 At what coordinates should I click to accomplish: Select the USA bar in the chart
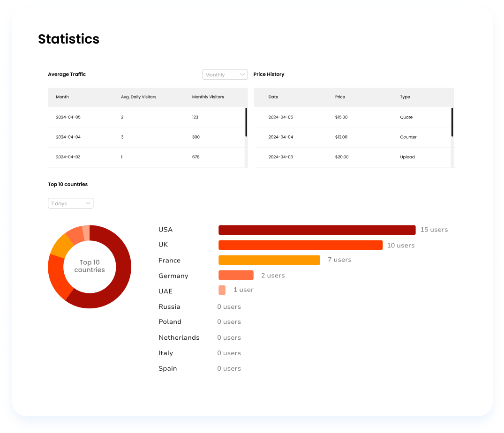tap(316, 230)
